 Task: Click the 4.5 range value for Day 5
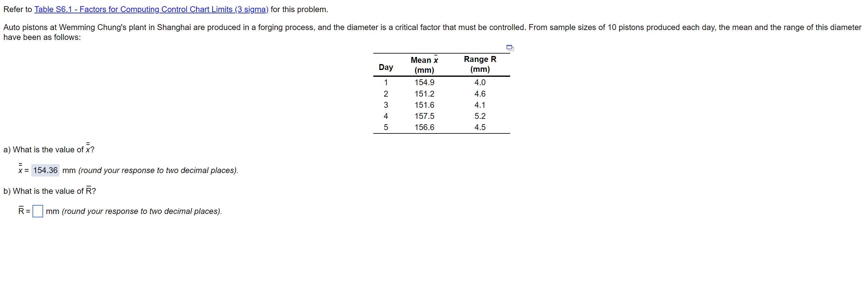pos(480,127)
